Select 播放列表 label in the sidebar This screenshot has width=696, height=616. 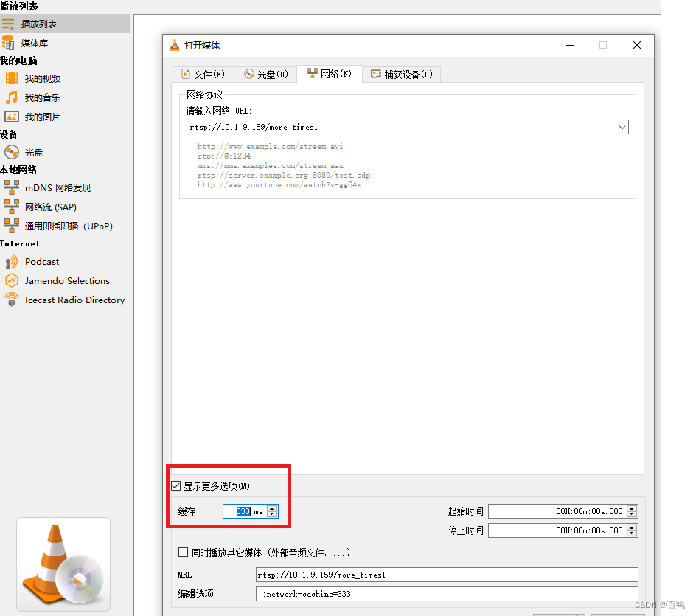click(39, 24)
